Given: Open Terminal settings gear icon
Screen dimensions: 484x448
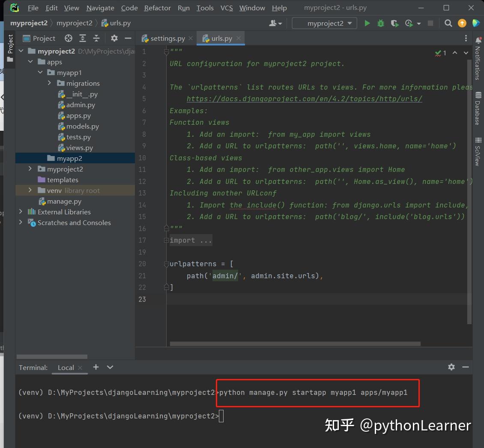Looking at the screenshot, I should (451, 367).
